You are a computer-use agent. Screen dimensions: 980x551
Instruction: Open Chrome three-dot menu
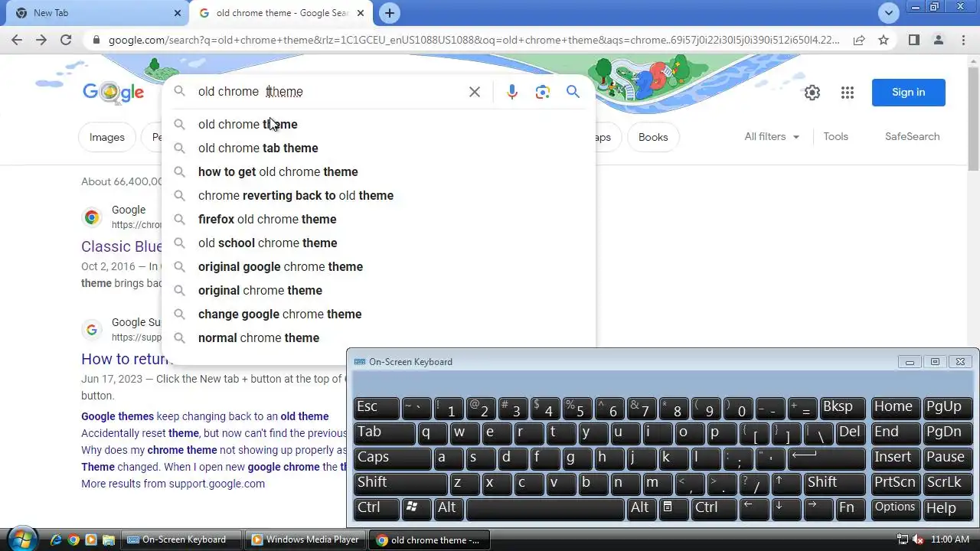(x=963, y=40)
